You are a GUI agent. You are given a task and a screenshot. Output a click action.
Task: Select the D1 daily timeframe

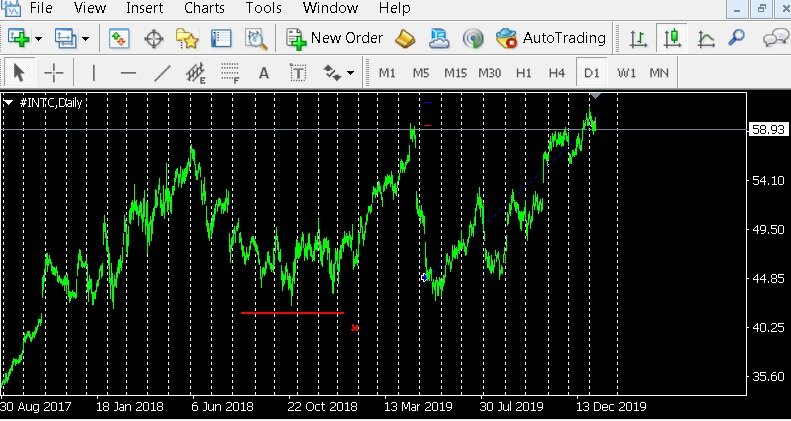[x=591, y=73]
